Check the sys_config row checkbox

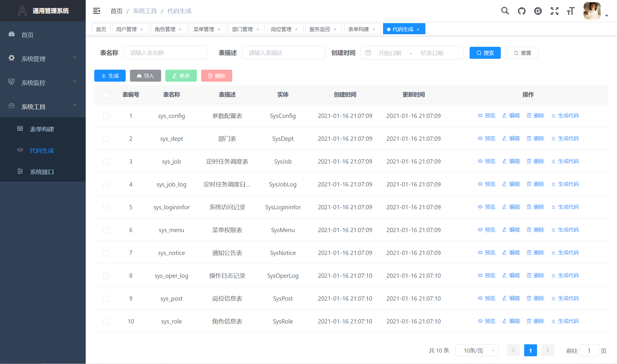(106, 116)
